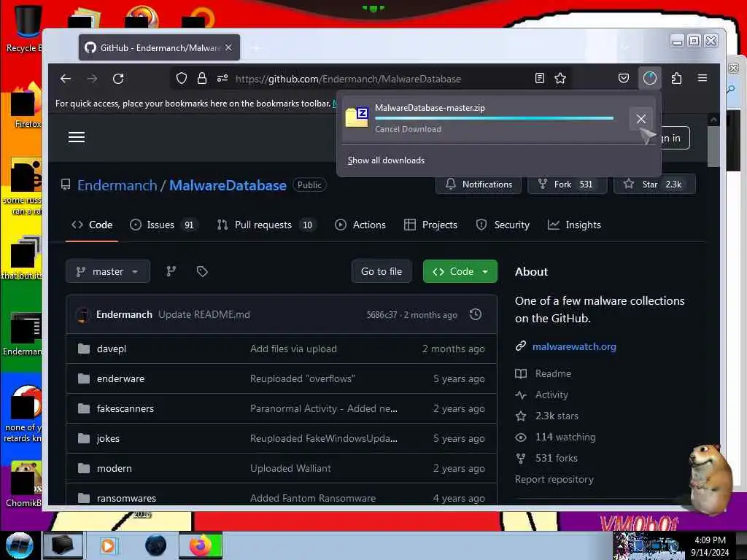
Task: Click the MalwareDatabase-master.zip file icon
Action: (x=357, y=117)
